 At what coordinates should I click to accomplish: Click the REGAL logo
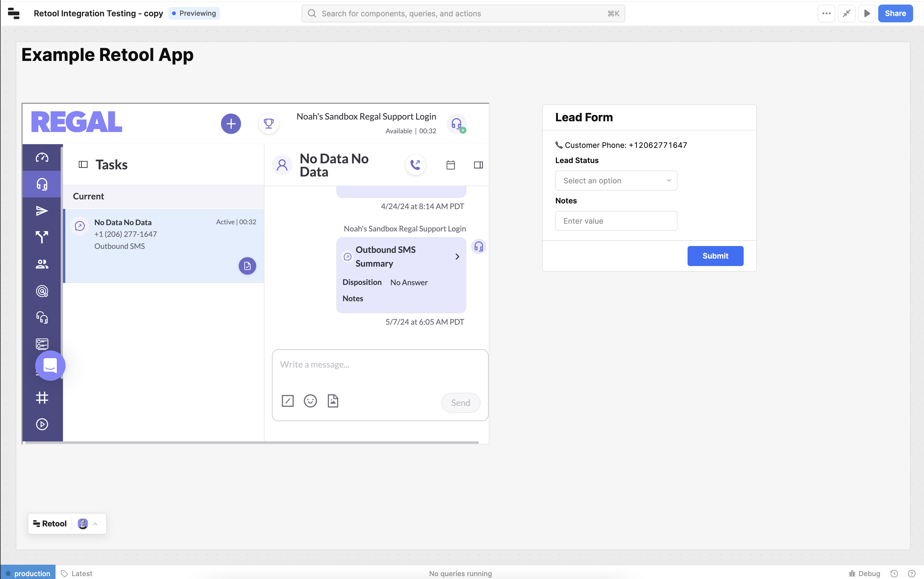[x=77, y=122]
